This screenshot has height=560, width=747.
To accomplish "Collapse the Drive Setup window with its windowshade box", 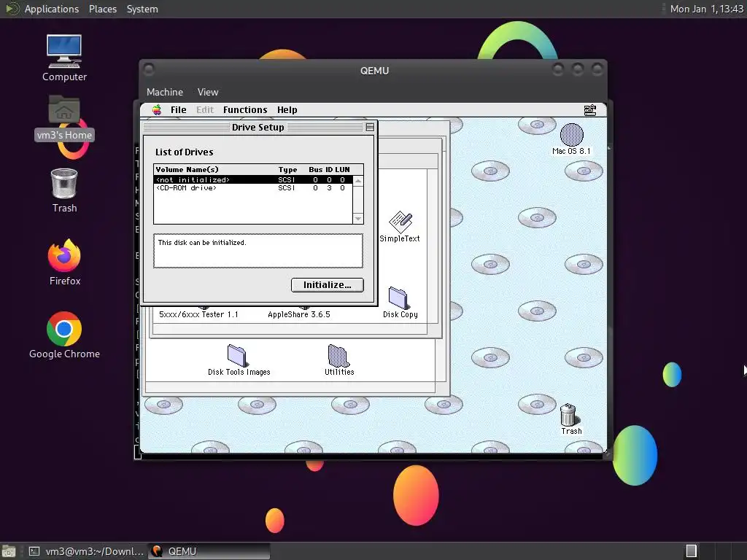I will click(370, 127).
